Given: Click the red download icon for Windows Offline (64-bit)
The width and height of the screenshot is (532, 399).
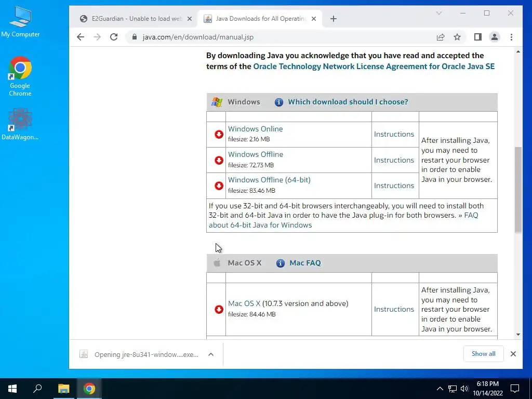Looking at the screenshot, I should click(219, 185).
